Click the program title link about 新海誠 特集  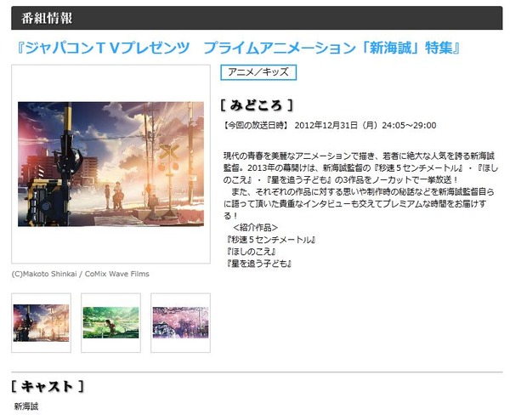click(238, 48)
